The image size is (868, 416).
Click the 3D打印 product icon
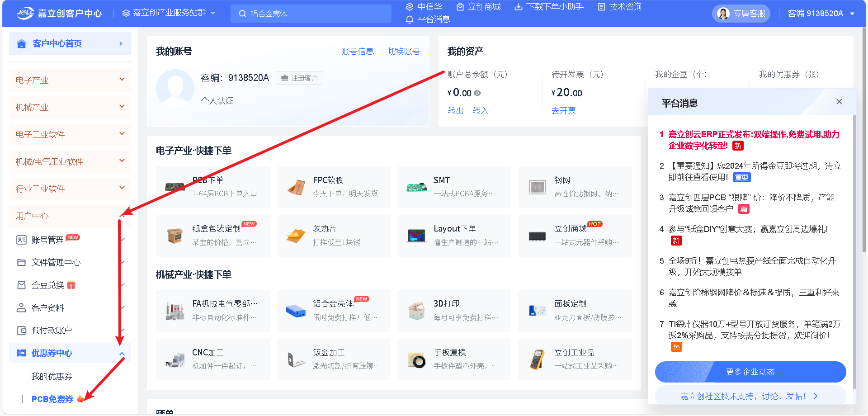tap(416, 311)
